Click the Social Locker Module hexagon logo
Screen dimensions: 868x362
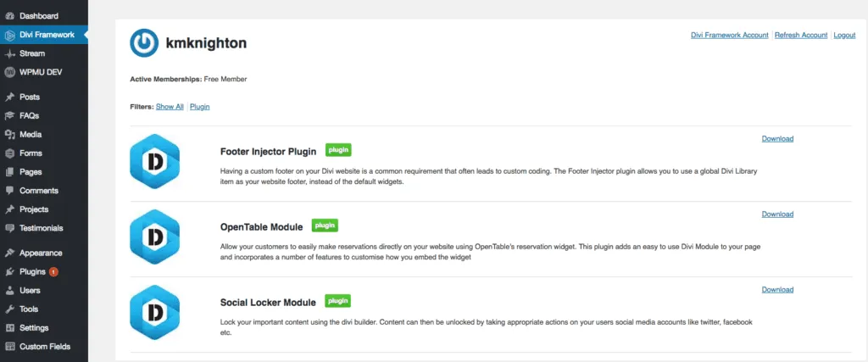(x=154, y=312)
